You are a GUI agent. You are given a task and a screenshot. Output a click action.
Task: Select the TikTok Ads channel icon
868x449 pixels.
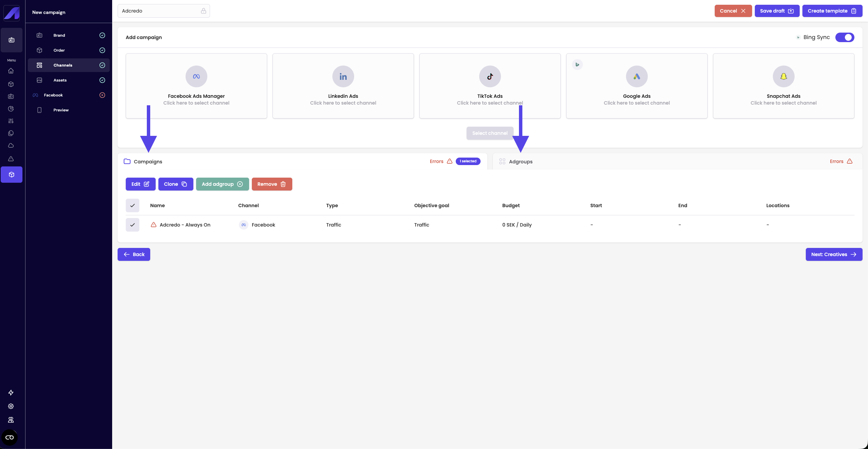pos(490,76)
